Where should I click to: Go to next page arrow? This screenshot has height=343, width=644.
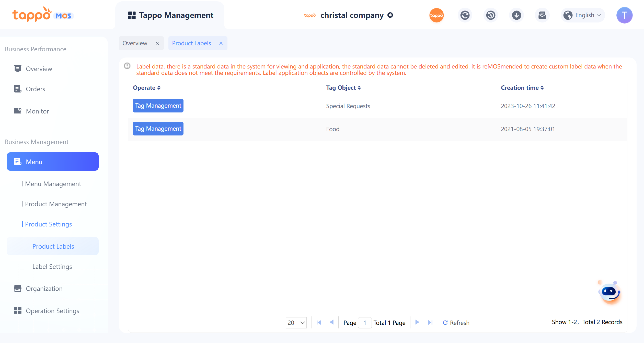tap(417, 322)
